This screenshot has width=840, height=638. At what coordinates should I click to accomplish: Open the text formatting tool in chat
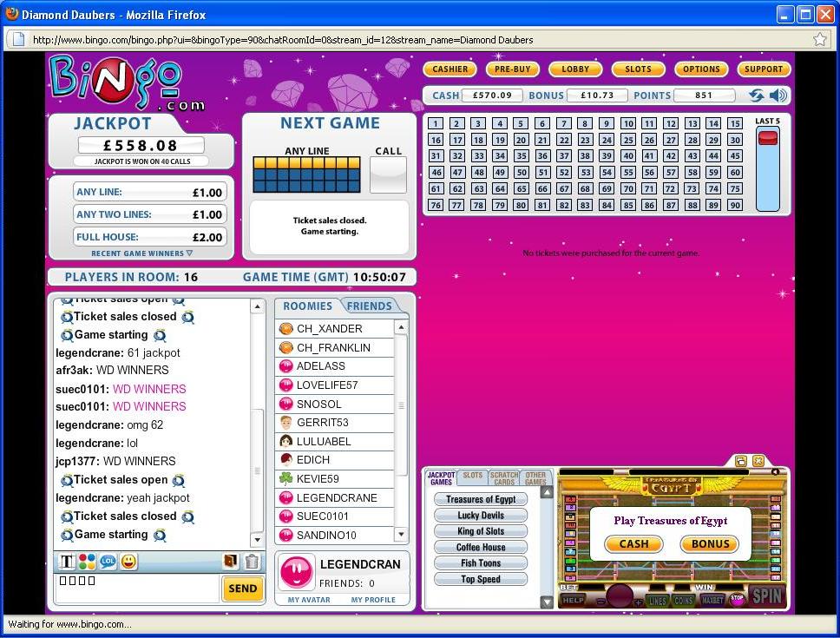tap(67, 562)
